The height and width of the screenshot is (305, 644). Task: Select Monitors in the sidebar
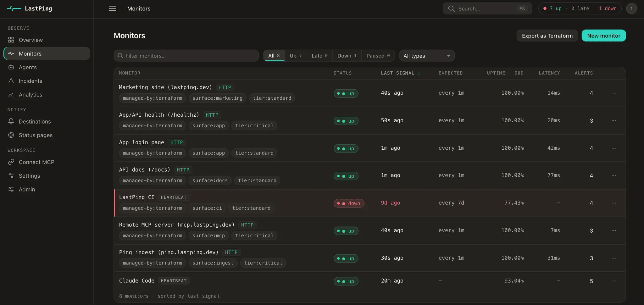(x=47, y=53)
